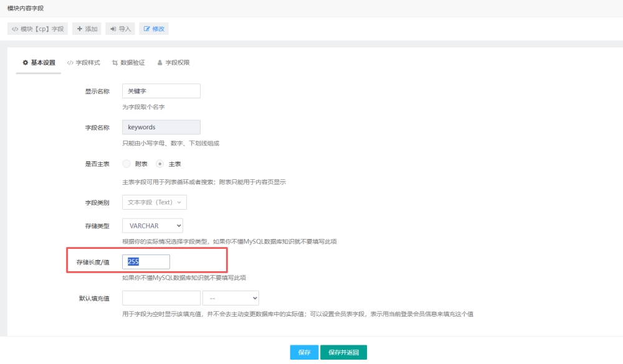This screenshot has width=623, height=364.
Task: Click the crop icon of 数据验证 tab
Action: pyautogui.click(x=115, y=63)
